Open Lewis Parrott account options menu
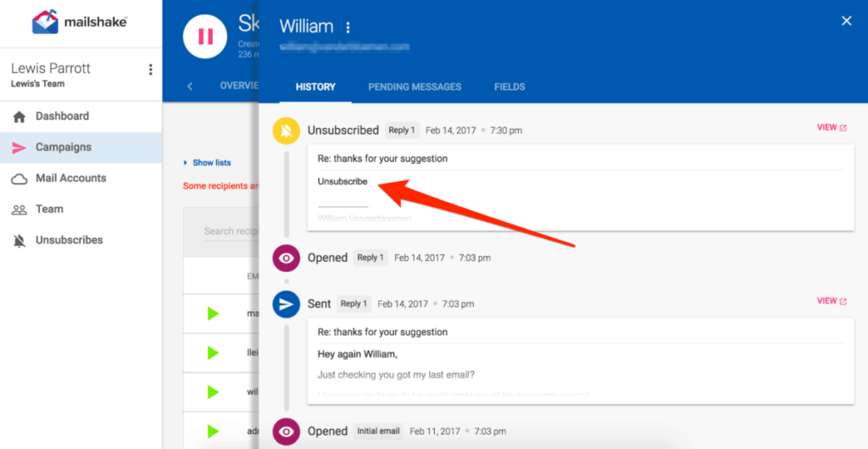This screenshot has height=449, width=868. coord(150,69)
